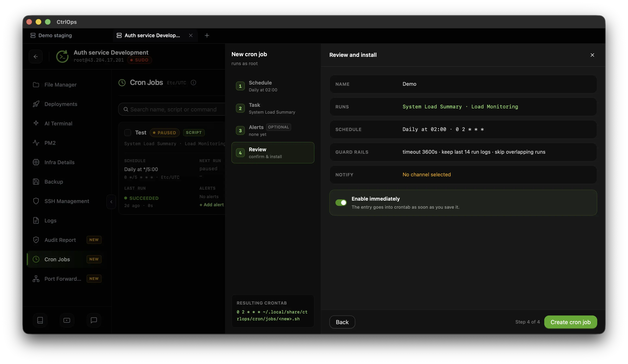Click the resulting crontab preview text
The height and width of the screenshot is (364, 628).
(272, 316)
